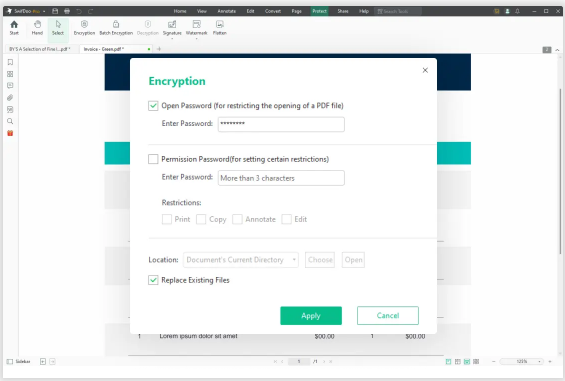
Task: Click the Flatten tool
Action: click(x=219, y=28)
